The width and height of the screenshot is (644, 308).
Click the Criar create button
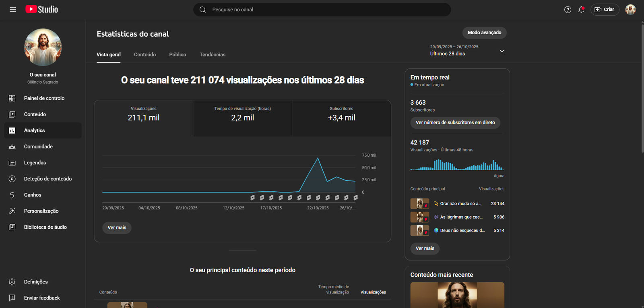pos(605,10)
